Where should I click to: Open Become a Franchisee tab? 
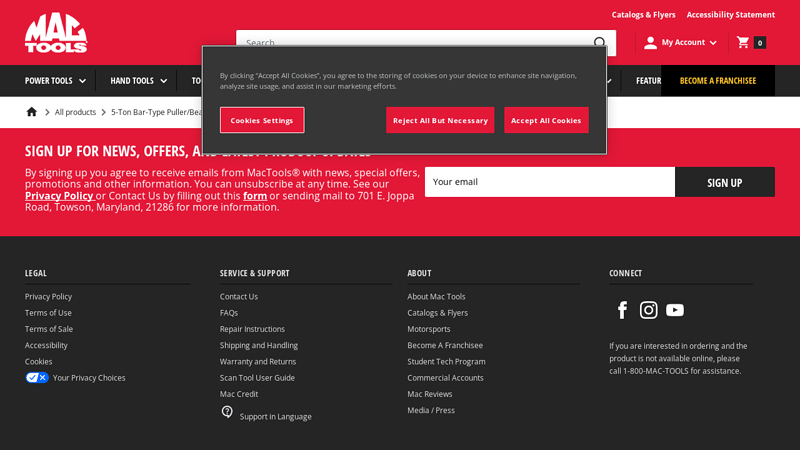tap(717, 81)
